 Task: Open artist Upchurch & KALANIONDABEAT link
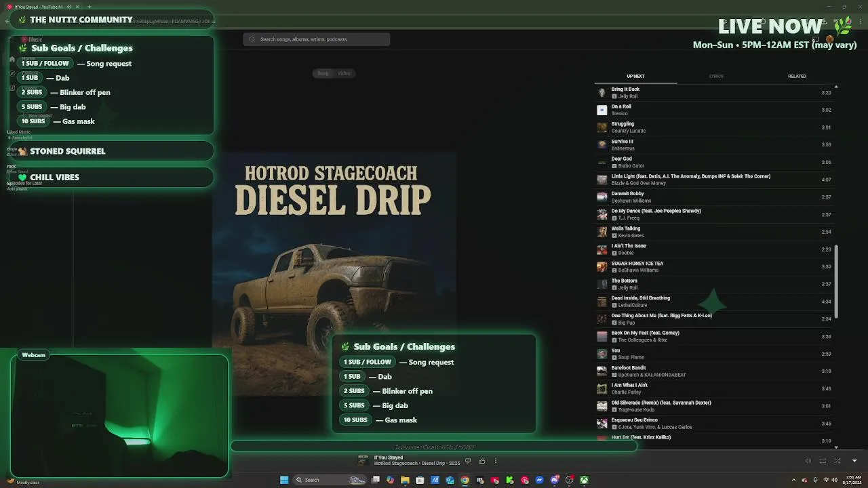tap(652, 375)
